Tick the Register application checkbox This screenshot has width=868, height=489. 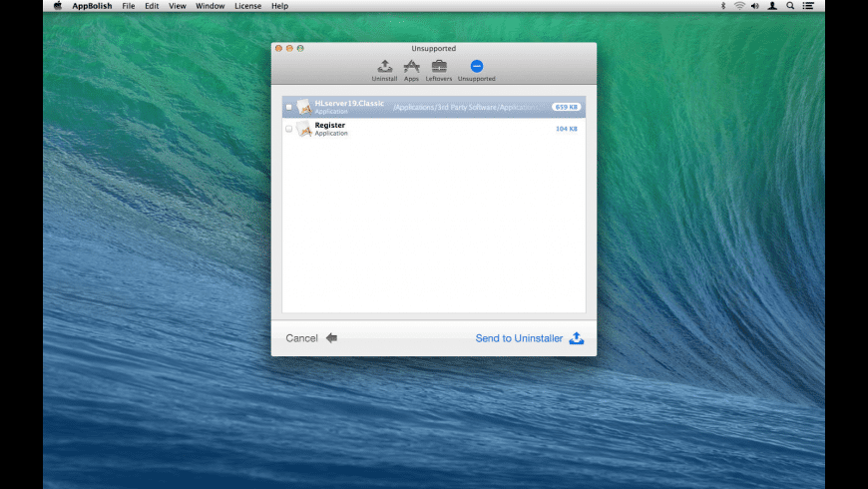coord(289,129)
